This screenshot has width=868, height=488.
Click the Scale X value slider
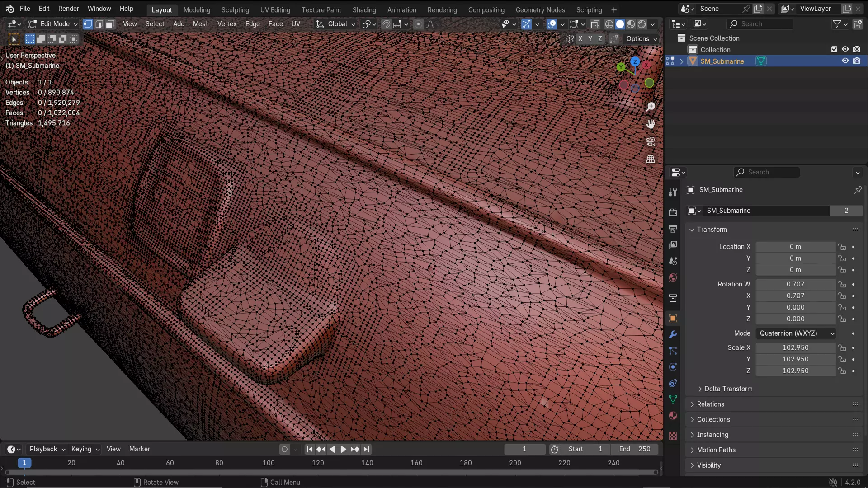click(x=795, y=348)
